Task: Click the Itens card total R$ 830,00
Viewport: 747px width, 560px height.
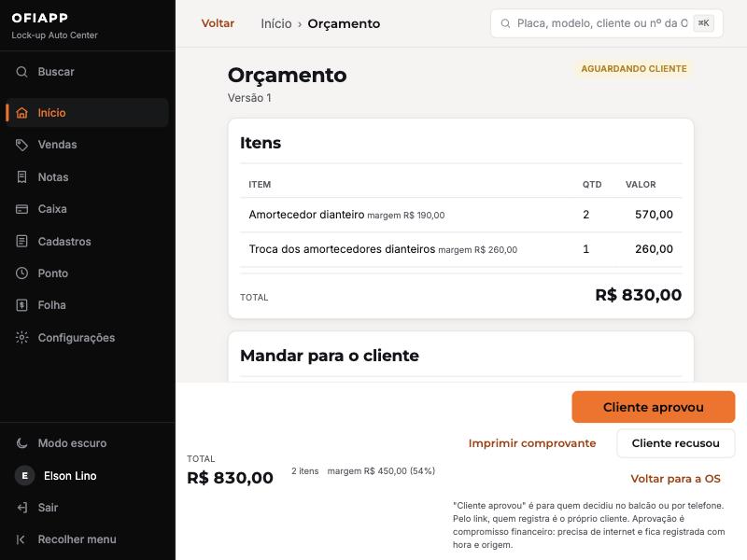Action: pos(639,295)
